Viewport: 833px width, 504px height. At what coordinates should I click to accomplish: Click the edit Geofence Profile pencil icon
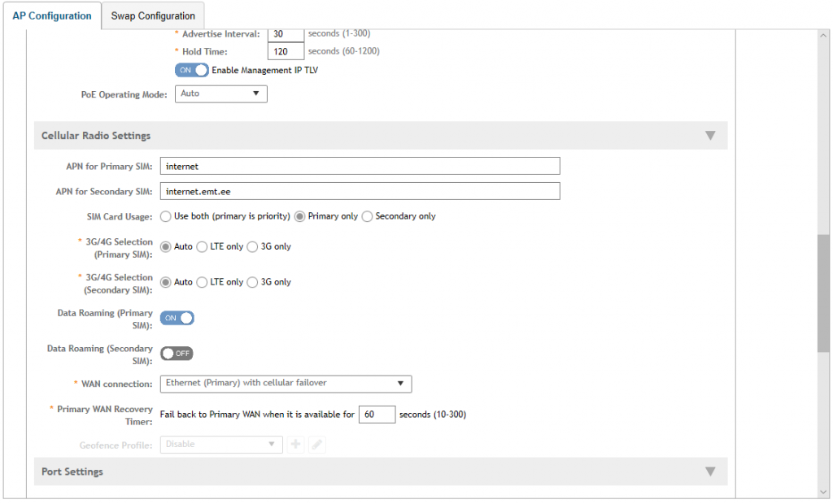click(317, 445)
